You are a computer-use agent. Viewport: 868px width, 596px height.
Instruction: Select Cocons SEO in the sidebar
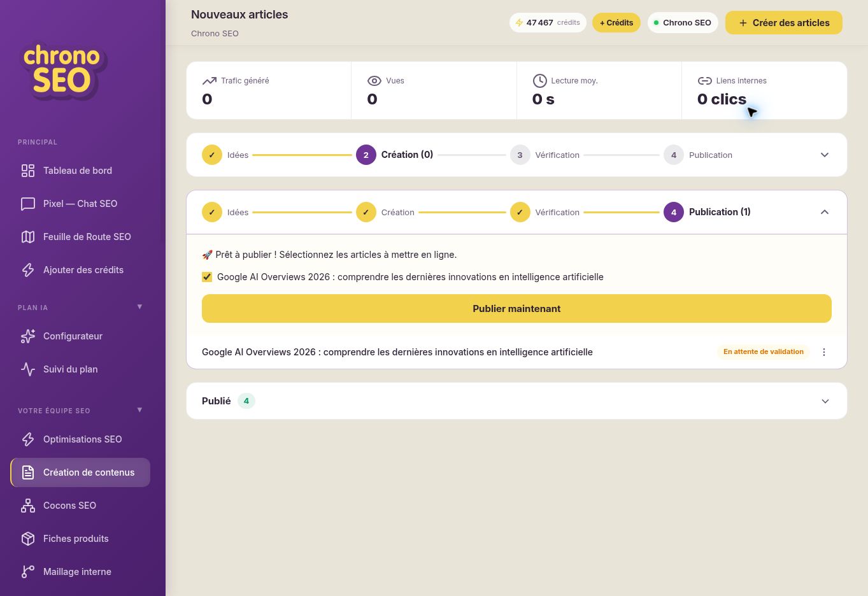(x=80, y=506)
